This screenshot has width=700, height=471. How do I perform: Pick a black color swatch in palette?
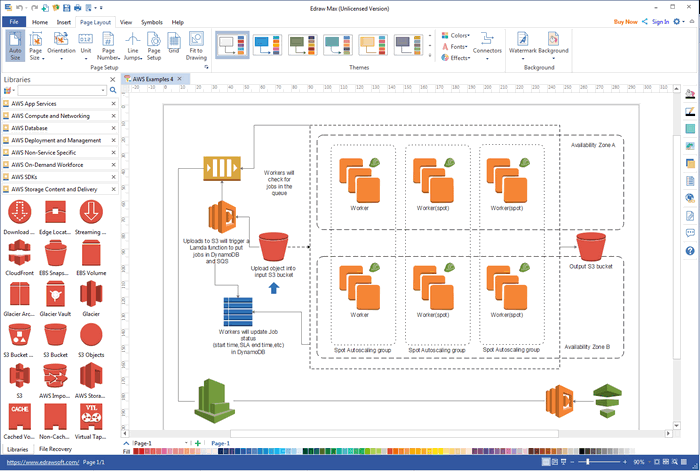582,451
